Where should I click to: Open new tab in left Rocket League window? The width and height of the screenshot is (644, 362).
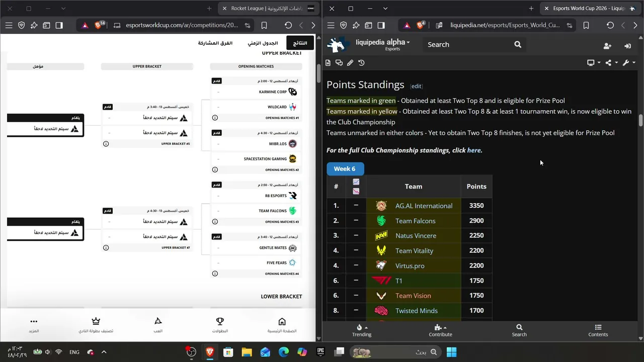click(x=209, y=9)
